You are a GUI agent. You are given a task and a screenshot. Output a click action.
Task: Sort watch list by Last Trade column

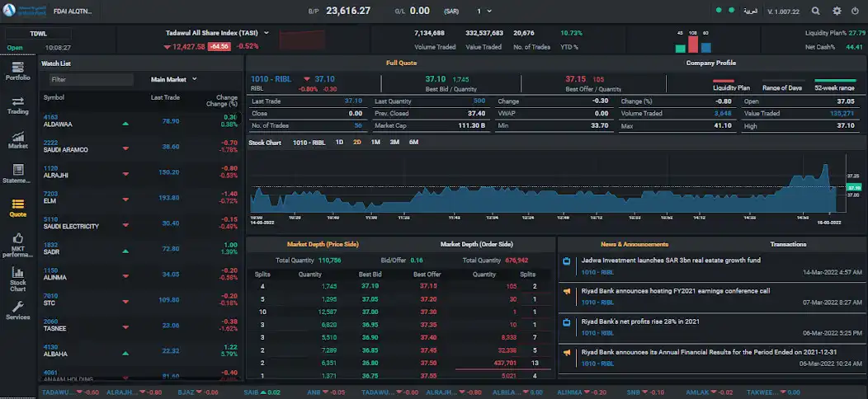[x=165, y=97]
